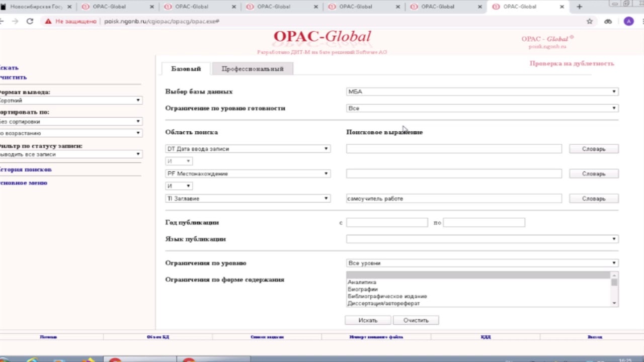Viewport: 644px width, 362px height.
Task: Click the incognito icon in browser toolbar
Action: point(608,21)
